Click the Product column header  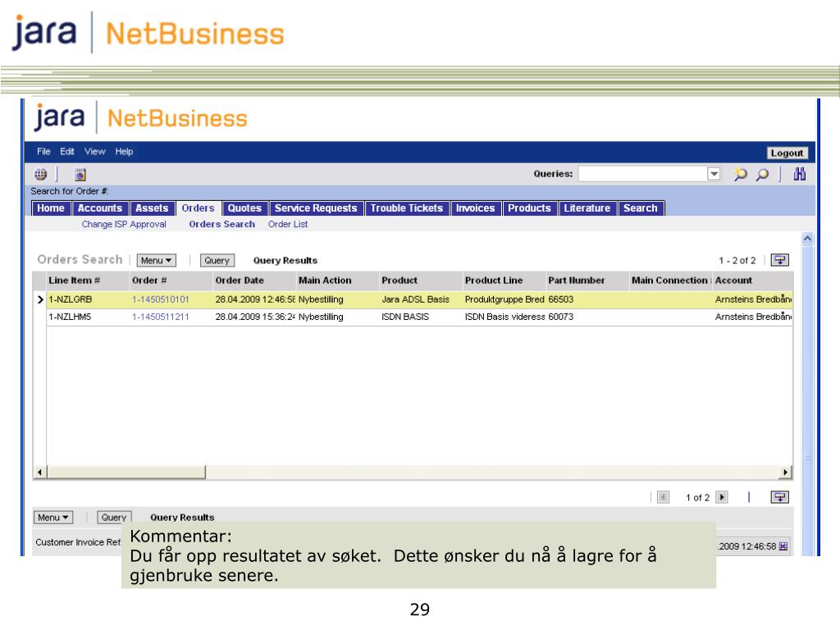pos(399,281)
